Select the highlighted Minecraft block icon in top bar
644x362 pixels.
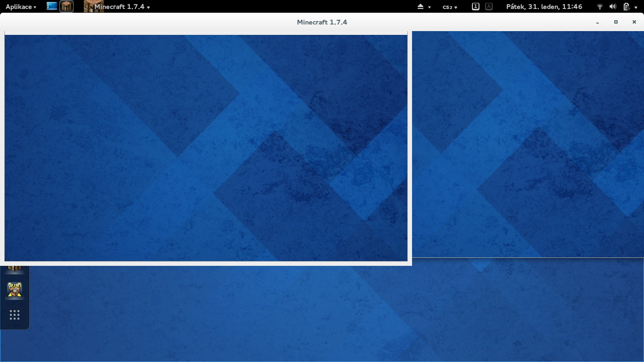66,7
